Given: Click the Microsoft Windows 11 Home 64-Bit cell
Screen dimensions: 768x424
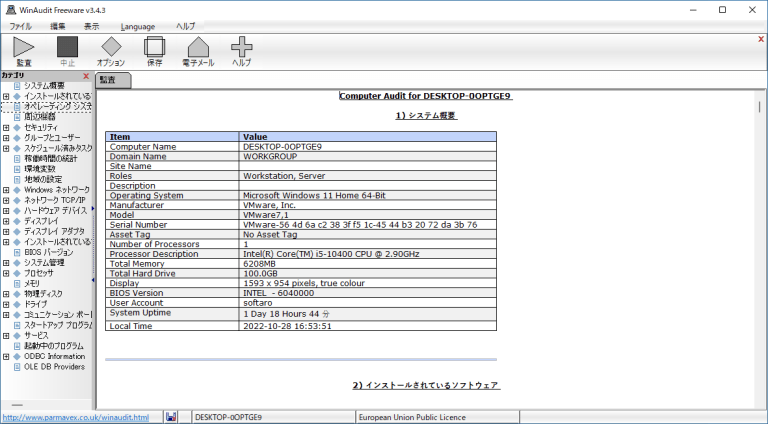Looking at the screenshot, I should coord(367,195).
